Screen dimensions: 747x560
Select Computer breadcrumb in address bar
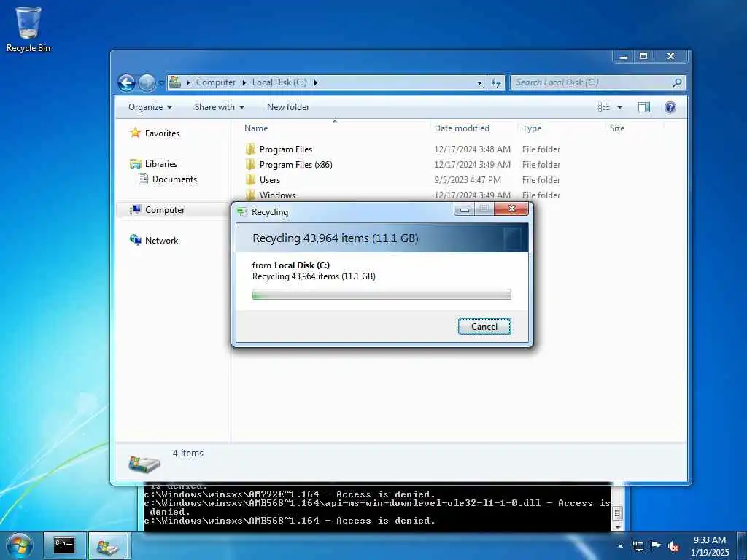tap(216, 82)
